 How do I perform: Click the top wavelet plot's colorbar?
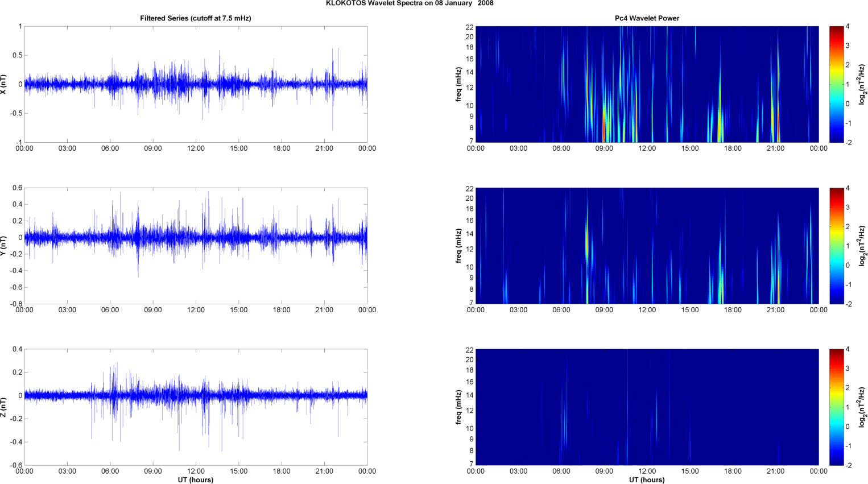point(836,84)
